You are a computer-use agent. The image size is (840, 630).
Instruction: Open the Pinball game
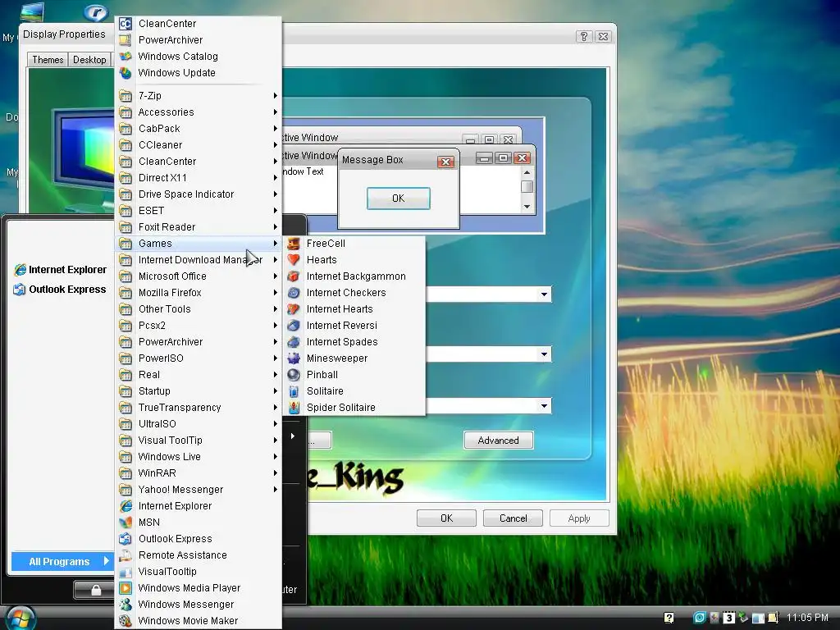pyautogui.click(x=354, y=374)
